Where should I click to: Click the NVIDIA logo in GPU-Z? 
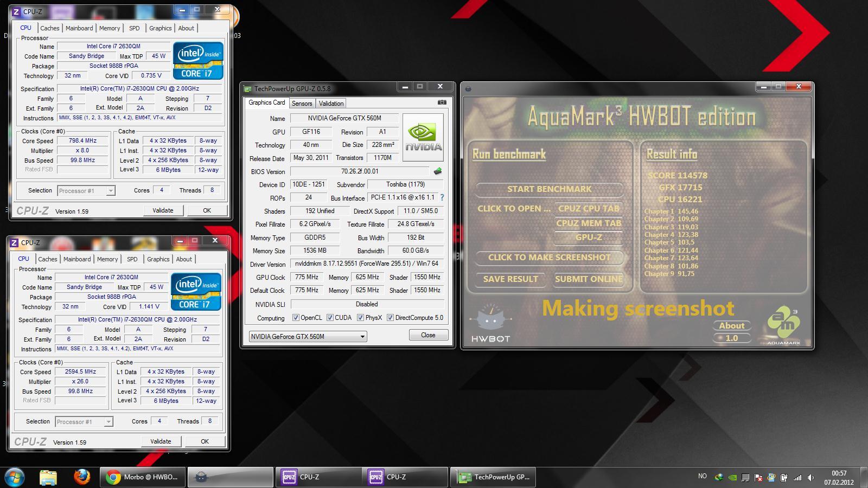click(423, 137)
